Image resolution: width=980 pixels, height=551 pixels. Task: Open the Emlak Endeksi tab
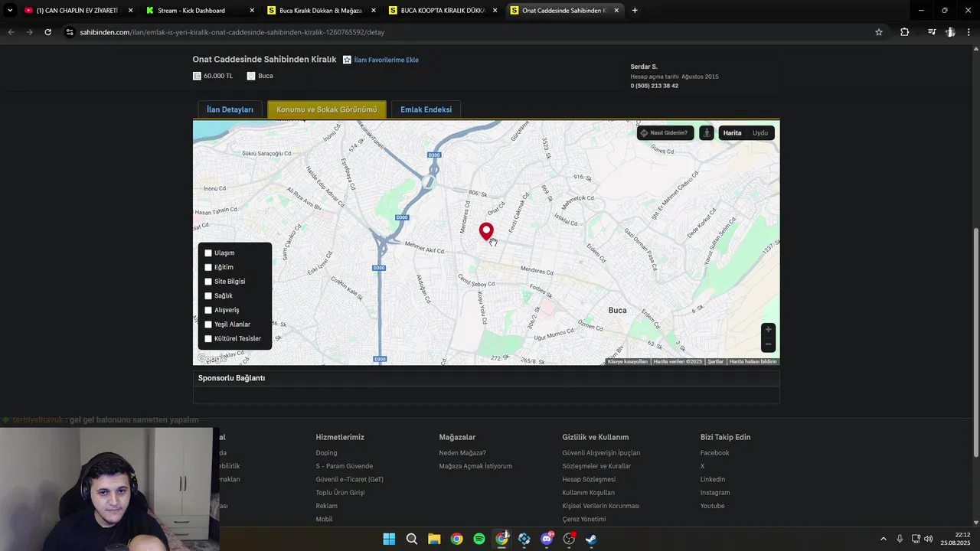[x=426, y=109]
